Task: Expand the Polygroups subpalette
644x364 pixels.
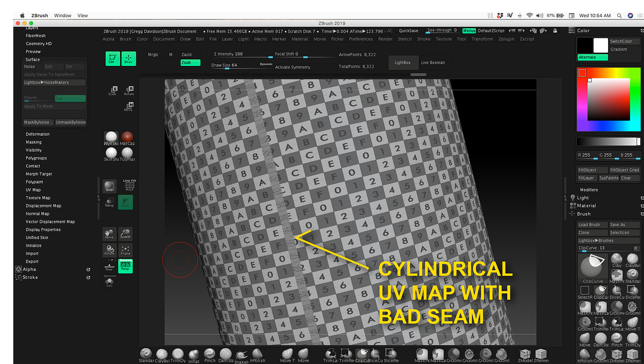Action: coord(36,158)
